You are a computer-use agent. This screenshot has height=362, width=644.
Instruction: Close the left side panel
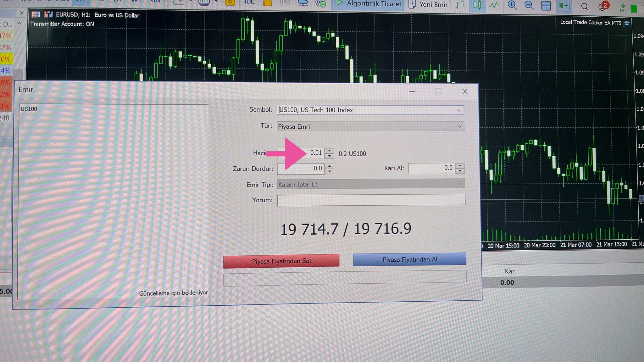21,13
